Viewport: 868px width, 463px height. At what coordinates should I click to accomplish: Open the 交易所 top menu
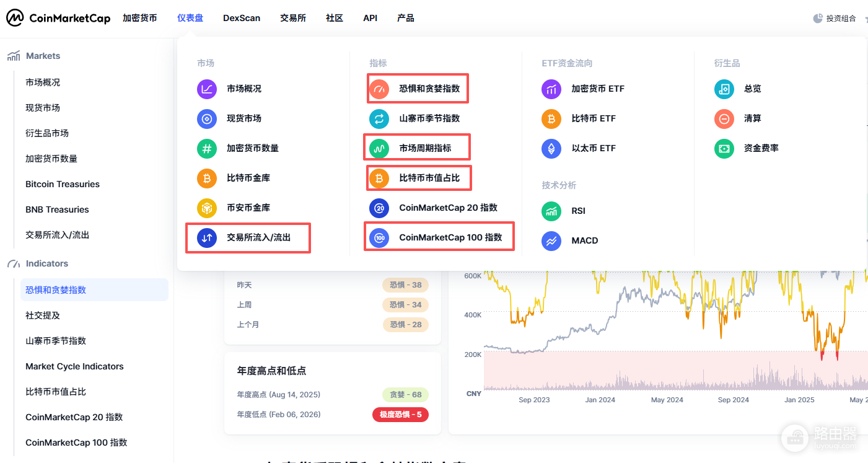point(293,18)
